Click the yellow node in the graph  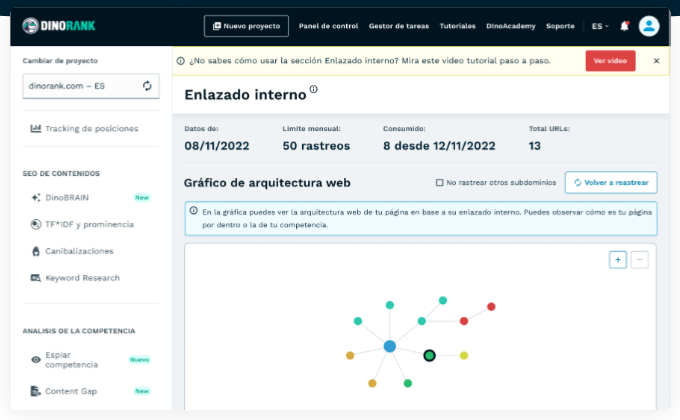[x=464, y=355]
